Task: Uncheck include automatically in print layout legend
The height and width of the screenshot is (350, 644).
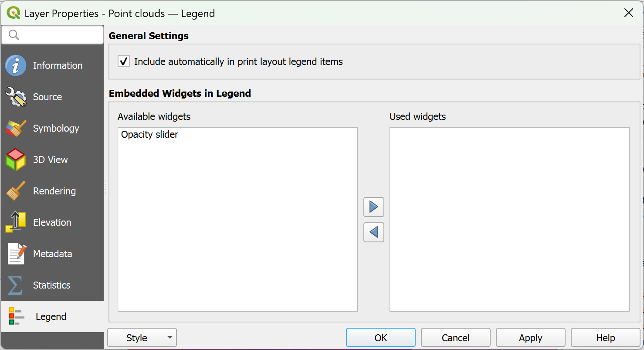Action: pos(123,61)
